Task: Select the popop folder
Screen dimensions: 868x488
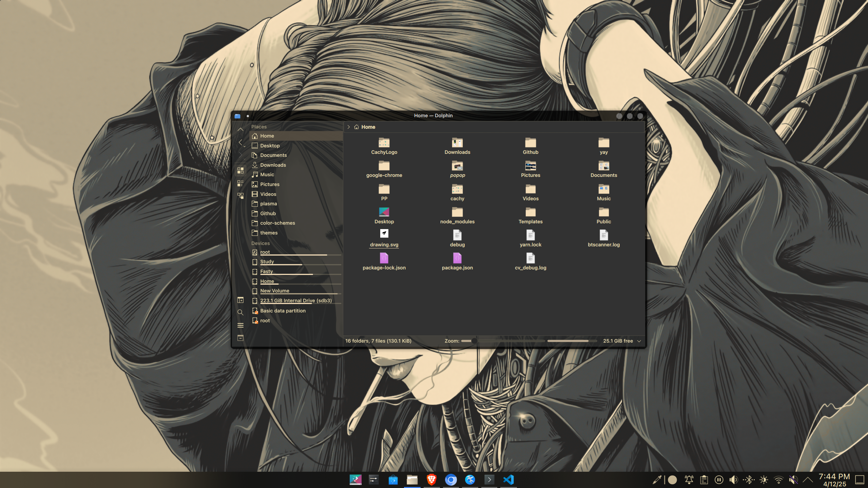Action: pos(457,169)
